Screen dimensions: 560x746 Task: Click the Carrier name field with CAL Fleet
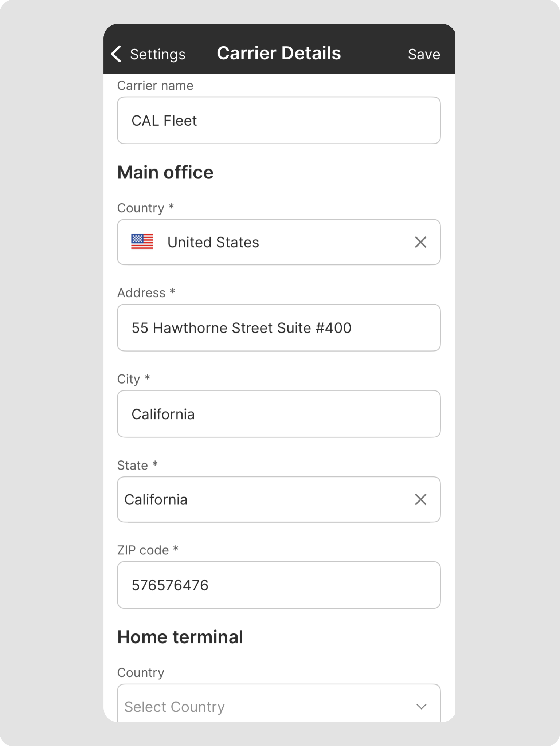pyautogui.click(x=279, y=121)
